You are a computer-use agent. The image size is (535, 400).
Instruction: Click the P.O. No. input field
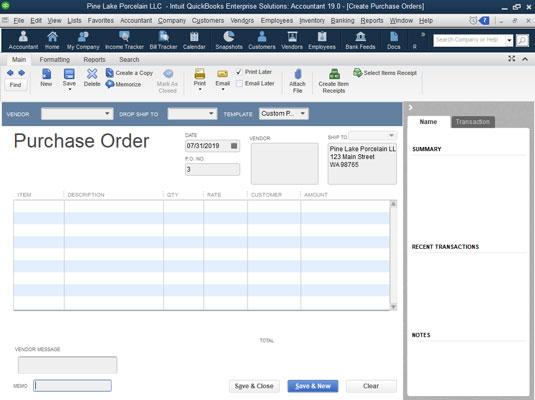pyautogui.click(x=212, y=169)
